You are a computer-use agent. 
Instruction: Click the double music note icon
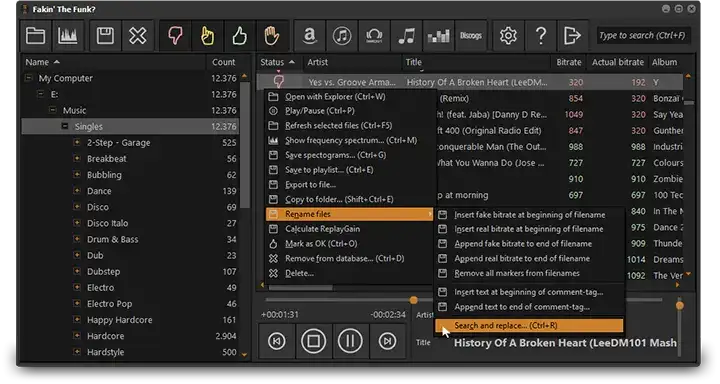click(406, 35)
